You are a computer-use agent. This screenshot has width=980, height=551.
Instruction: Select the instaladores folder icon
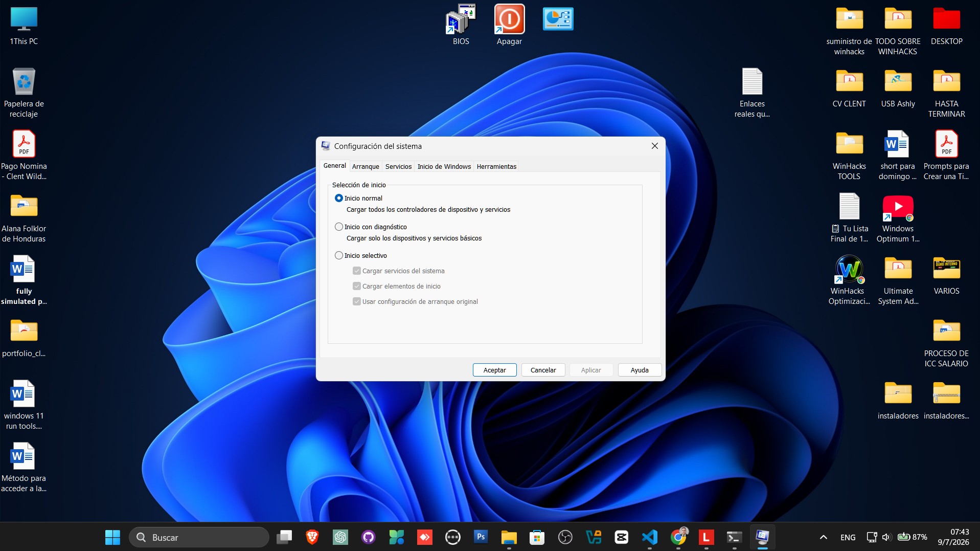(x=898, y=400)
